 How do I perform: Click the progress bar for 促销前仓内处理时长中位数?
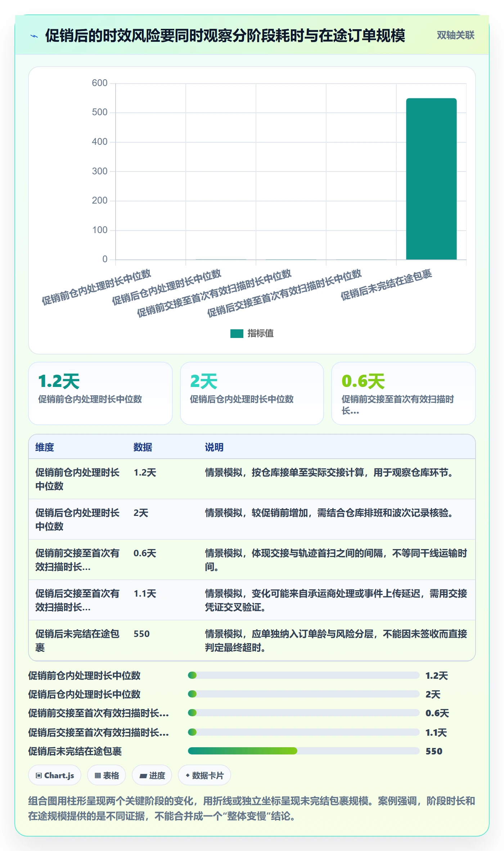303,675
